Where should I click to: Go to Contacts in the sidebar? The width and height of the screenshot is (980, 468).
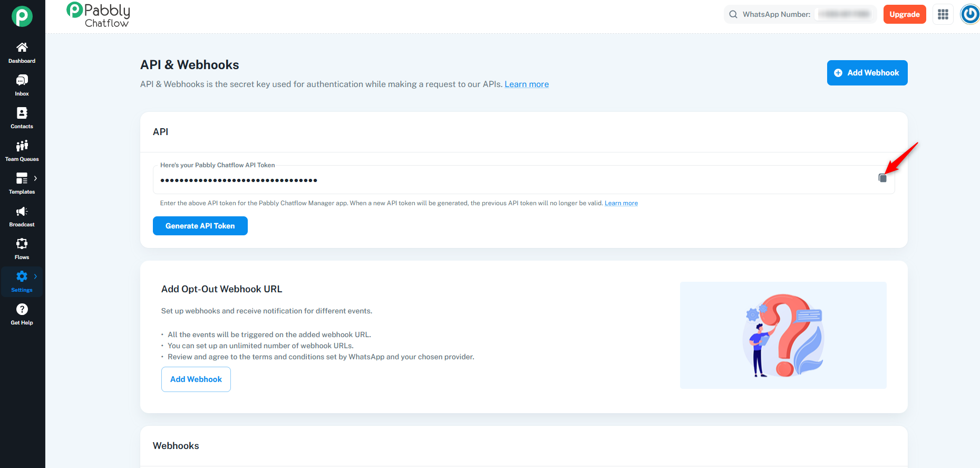pyautogui.click(x=22, y=118)
